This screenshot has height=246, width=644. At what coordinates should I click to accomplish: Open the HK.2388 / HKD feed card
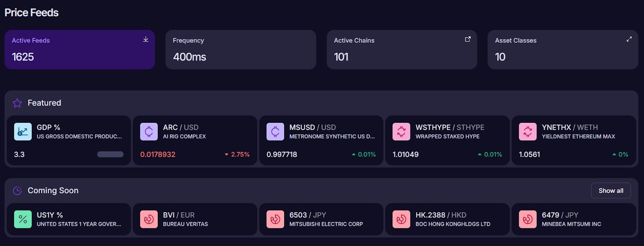point(447,219)
